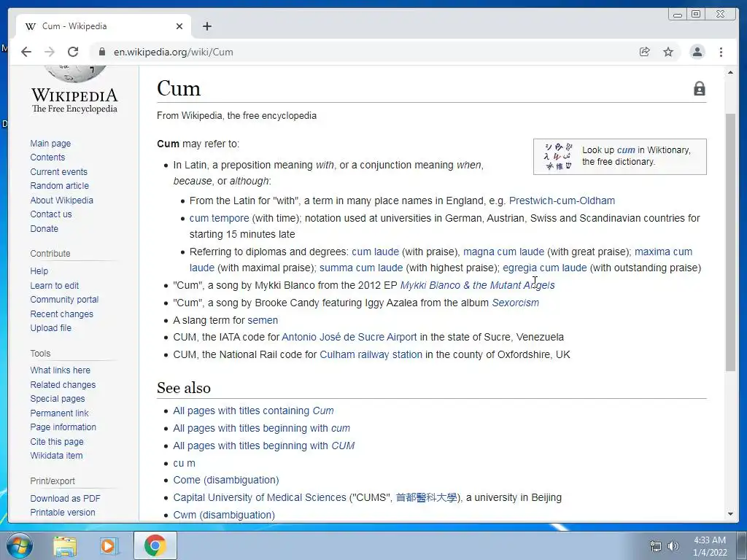Click the browser forward arrow
This screenshot has height=560, width=747.
click(50, 52)
